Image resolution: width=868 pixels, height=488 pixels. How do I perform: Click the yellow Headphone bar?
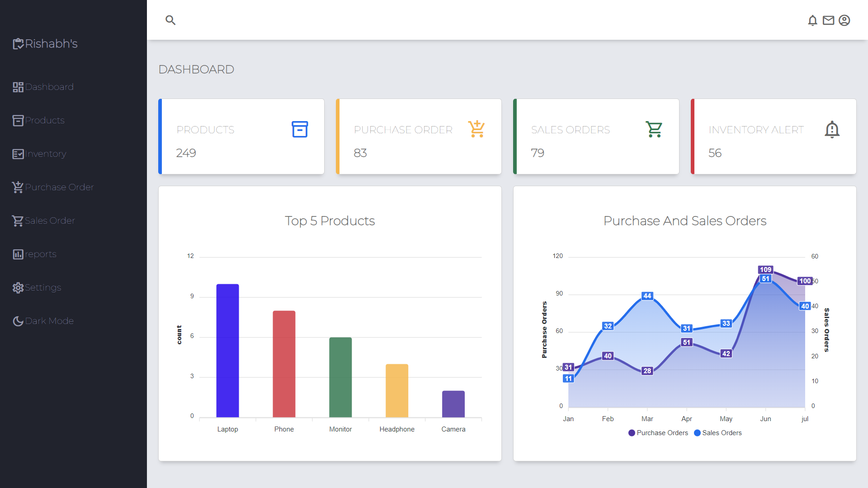coord(397,390)
